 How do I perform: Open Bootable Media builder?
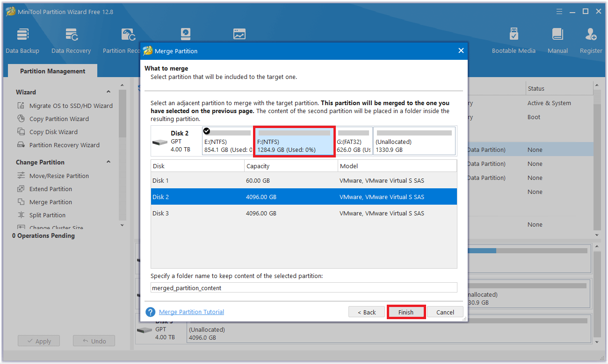[514, 41]
